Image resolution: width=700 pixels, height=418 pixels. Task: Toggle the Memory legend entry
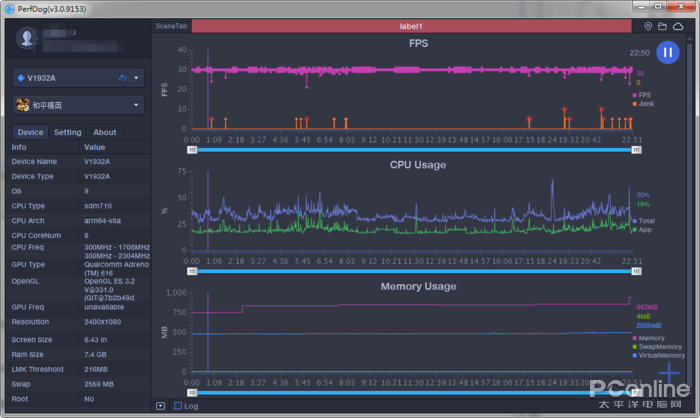click(x=649, y=338)
